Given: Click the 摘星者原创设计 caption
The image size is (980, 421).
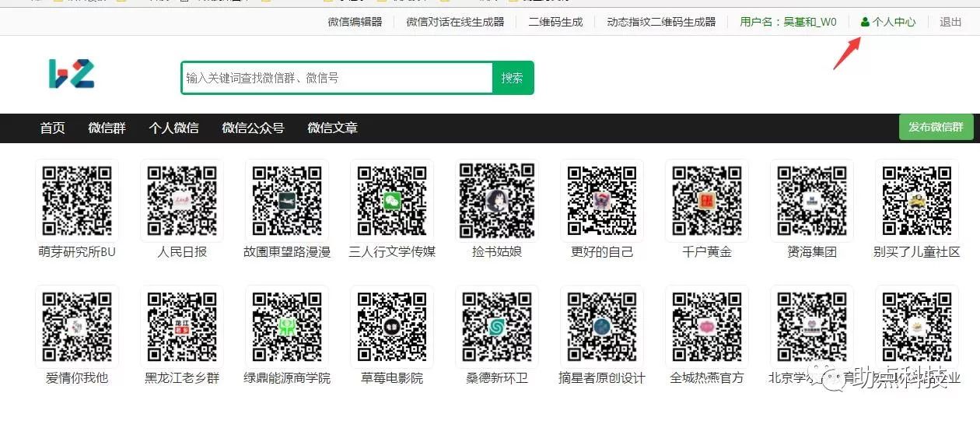Looking at the screenshot, I should pyautogui.click(x=602, y=378).
